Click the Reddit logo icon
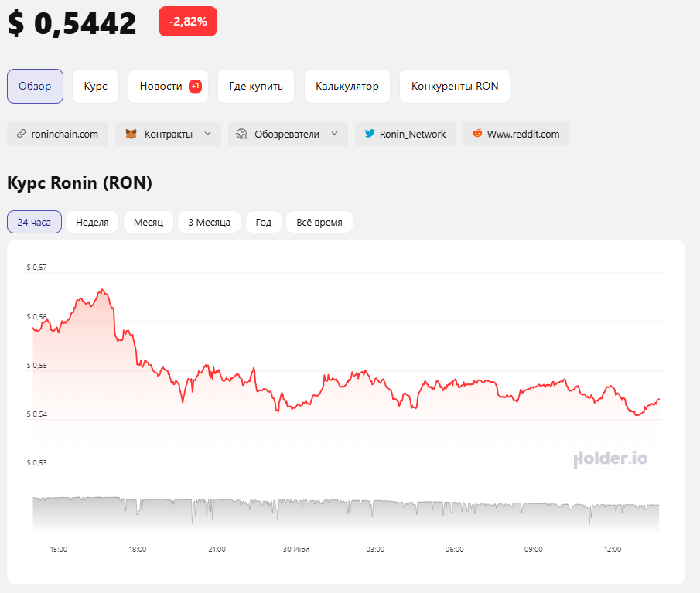 click(x=477, y=134)
